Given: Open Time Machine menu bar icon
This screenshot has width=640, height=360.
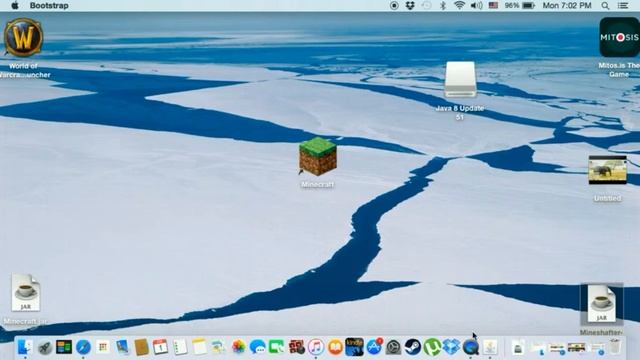Looking at the screenshot, I should click(426, 6).
